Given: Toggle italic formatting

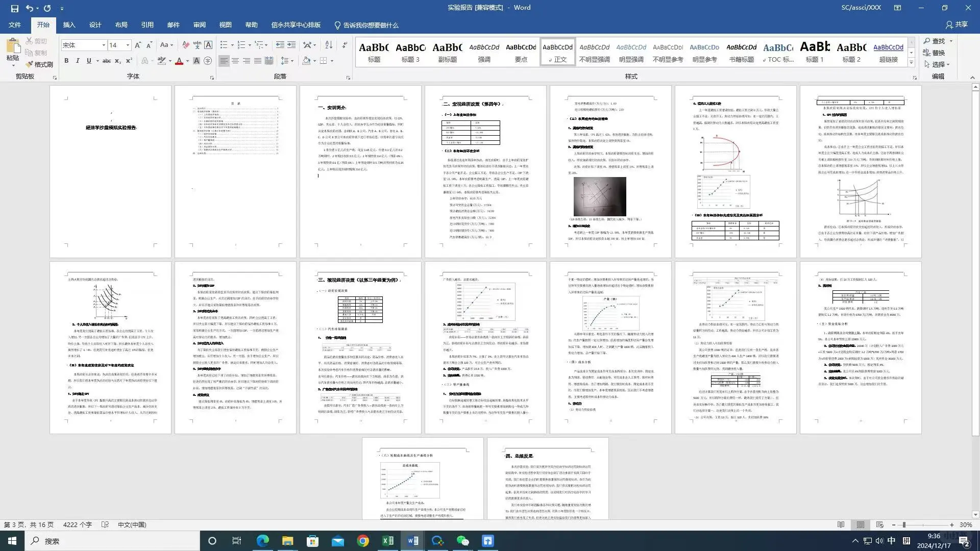Looking at the screenshot, I should [78, 61].
